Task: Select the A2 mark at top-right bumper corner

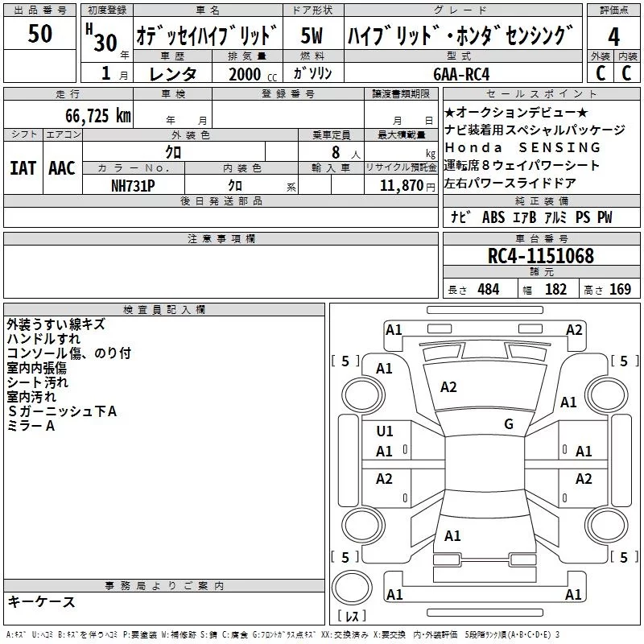Action: [574, 329]
